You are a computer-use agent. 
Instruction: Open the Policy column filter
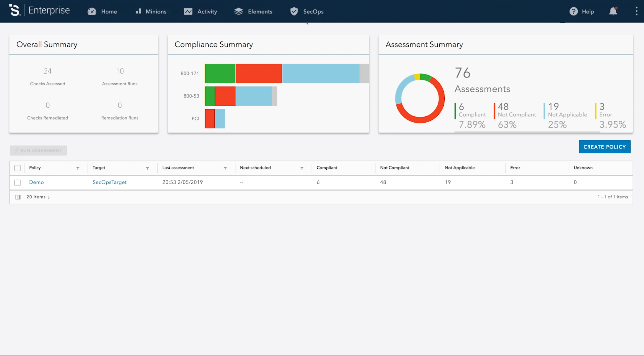click(78, 168)
